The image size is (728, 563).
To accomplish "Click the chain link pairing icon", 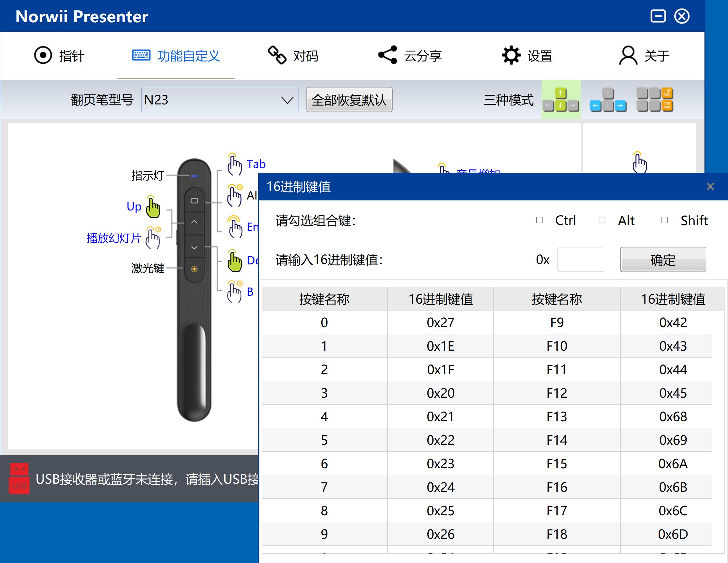I will (x=277, y=55).
